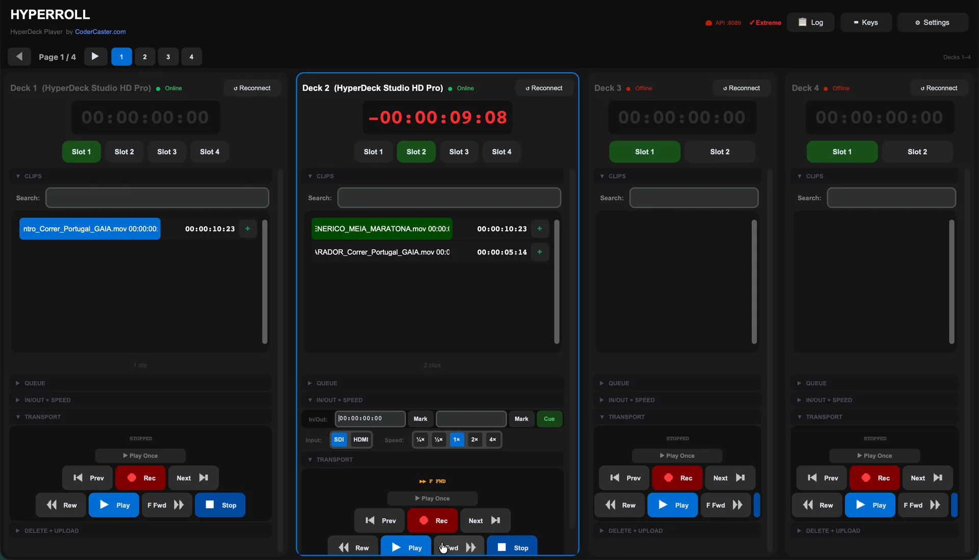Start recording on Deck 2
The height and width of the screenshot is (560, 979).
(432, 521)
